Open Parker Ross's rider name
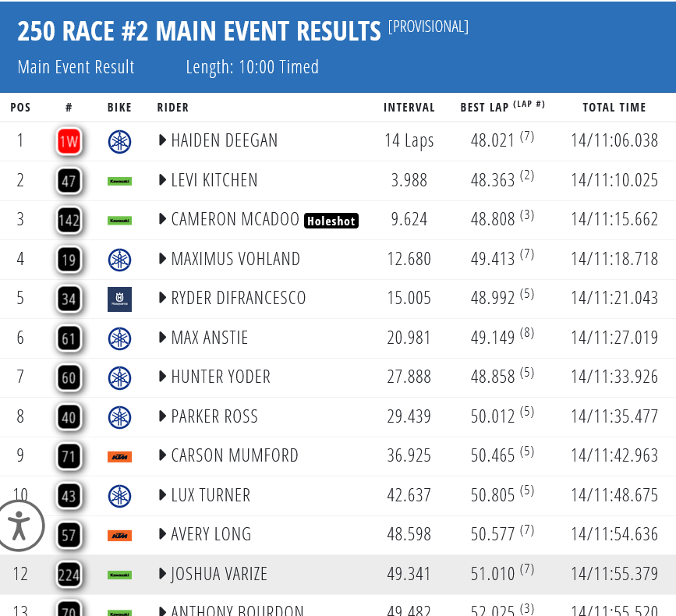676x616 pixels. tap(214, 416)
